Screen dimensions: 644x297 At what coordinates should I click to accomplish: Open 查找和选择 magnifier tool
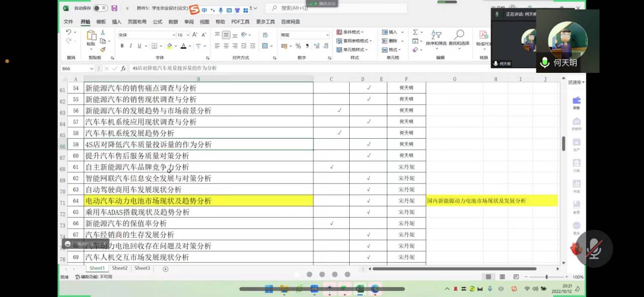pyautogui.click(x=459, y=37)
